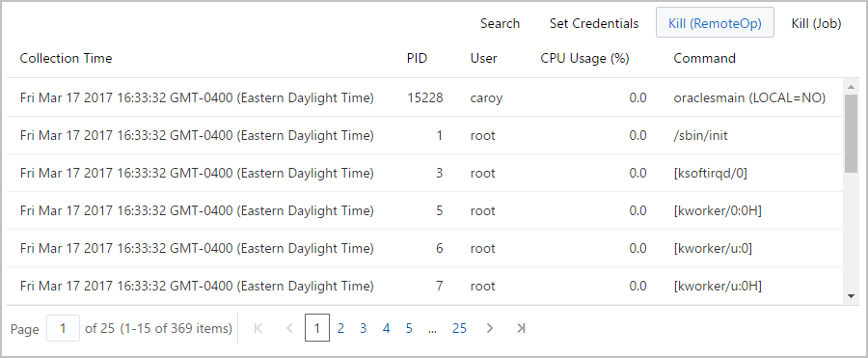Open Set Credentials
Viewport: 868px width, 358px height.
tap(594, 23)
